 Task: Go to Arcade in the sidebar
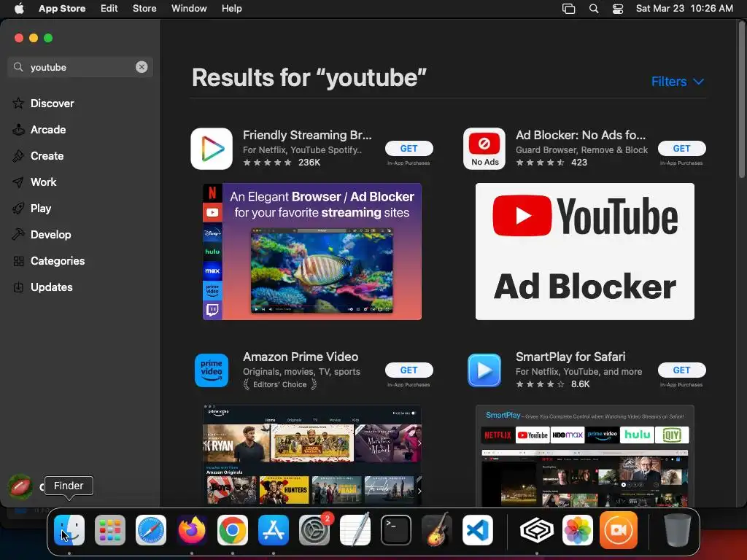tap(48, 130)
